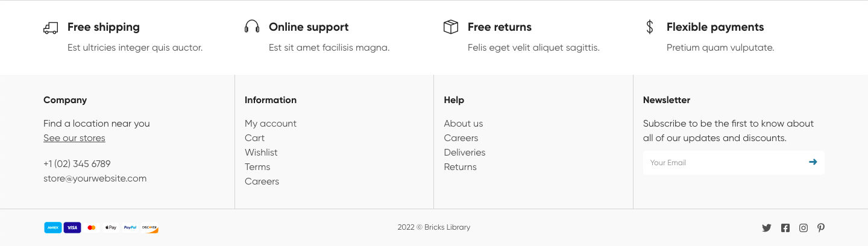Open the Cart link
The image size is (868, 246).
pos(254,138)
